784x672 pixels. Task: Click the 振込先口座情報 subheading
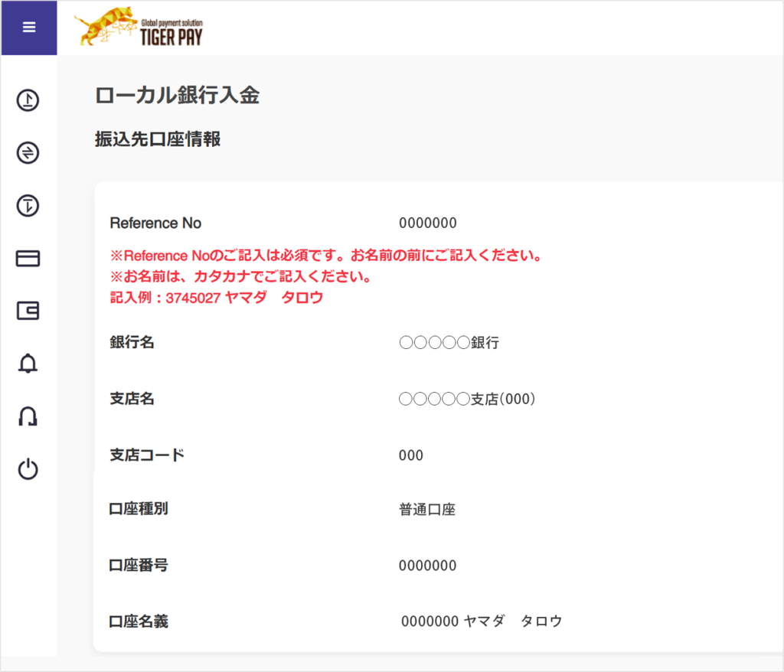[x=158, y=139]
